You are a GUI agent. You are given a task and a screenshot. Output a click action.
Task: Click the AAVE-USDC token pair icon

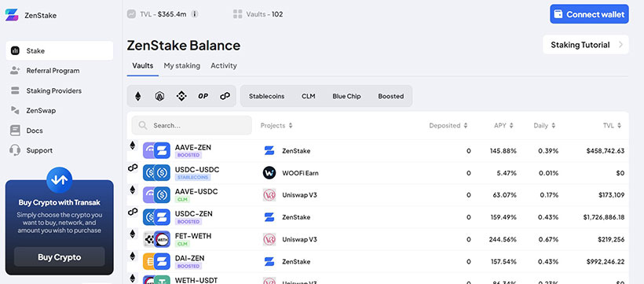[156, 195]
